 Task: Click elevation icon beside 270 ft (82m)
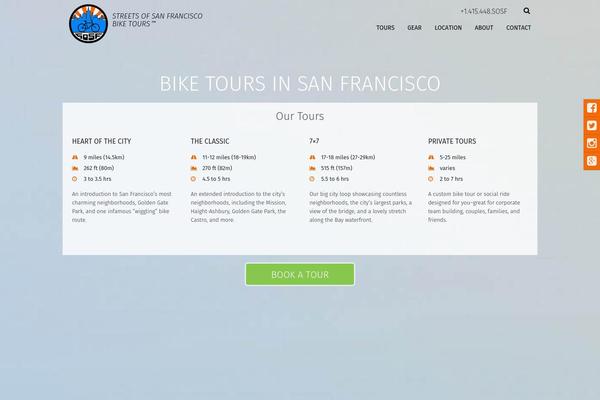(194, 168)
